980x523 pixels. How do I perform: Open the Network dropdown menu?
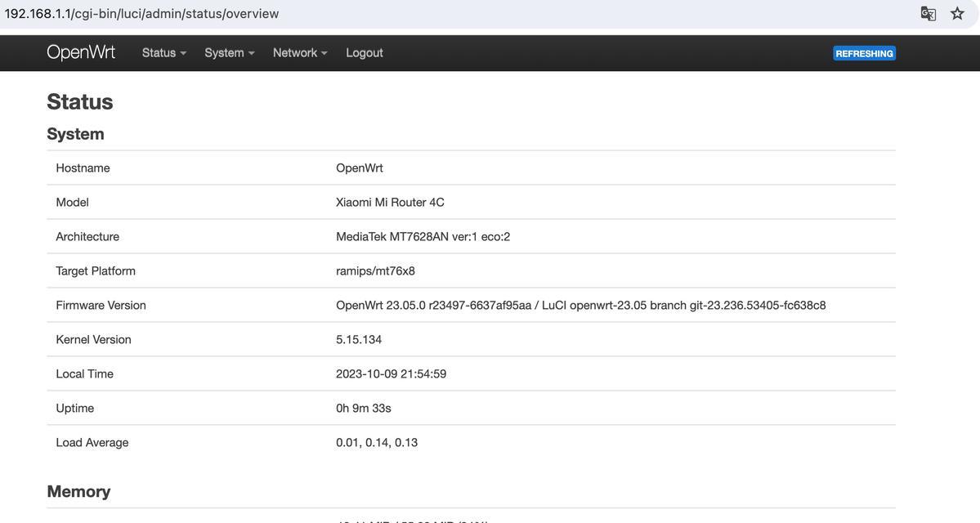click(300, 53)
